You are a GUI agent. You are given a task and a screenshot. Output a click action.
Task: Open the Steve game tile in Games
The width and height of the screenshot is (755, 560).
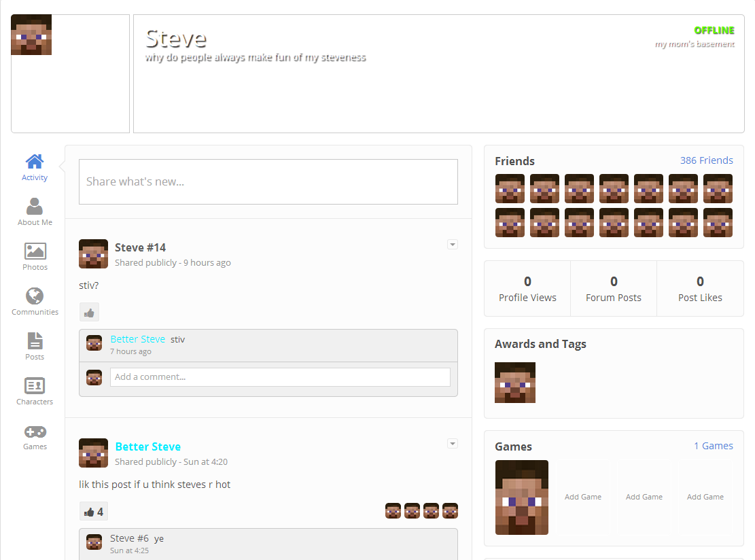pos(521,497)
